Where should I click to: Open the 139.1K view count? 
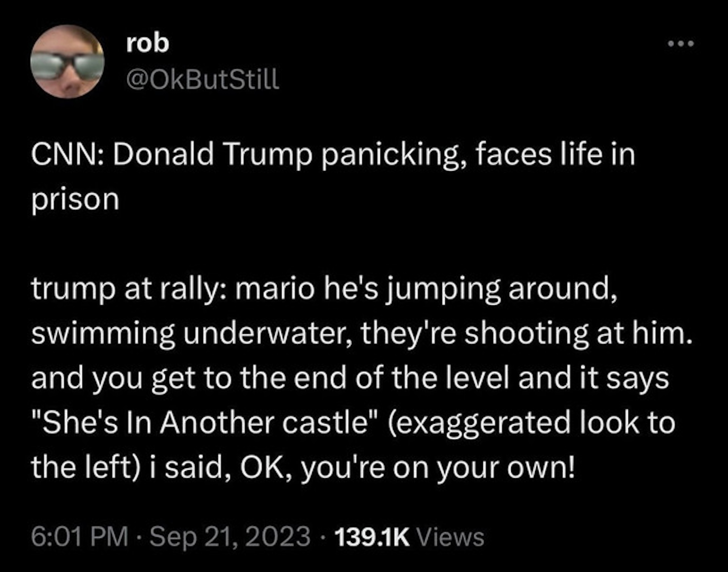(x=372, y=537)
